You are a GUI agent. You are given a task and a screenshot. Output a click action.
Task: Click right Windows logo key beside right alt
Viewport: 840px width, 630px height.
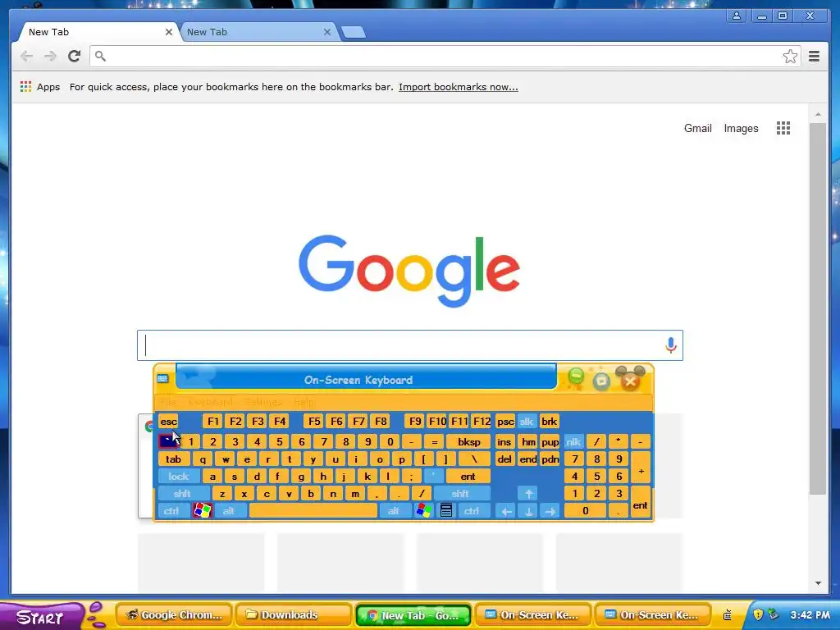tap(423, 510)
